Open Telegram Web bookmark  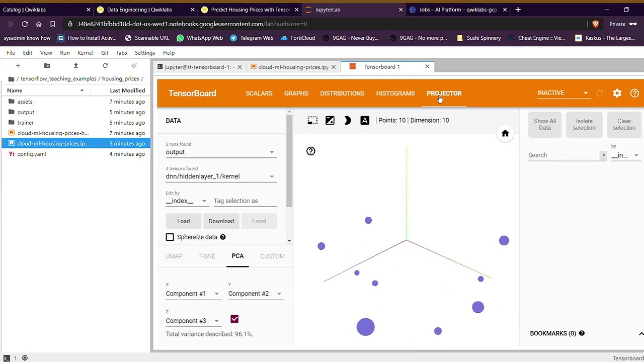coord(252,38)
